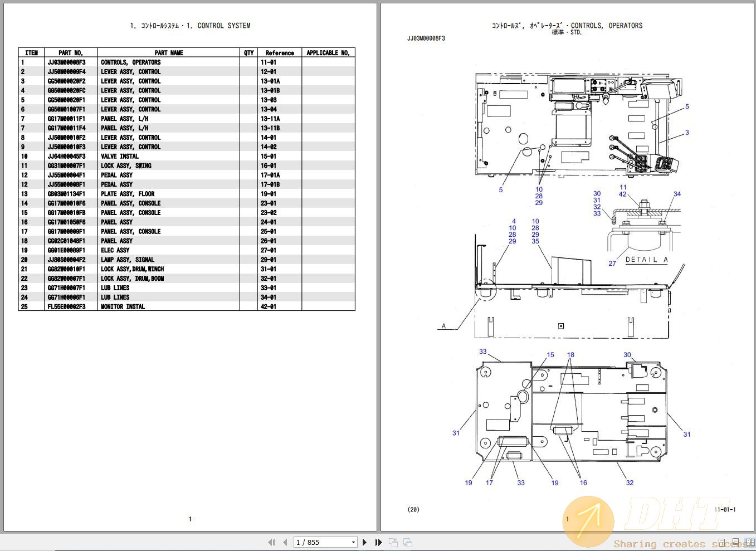Switch to single page view layout

coord(722,543)
